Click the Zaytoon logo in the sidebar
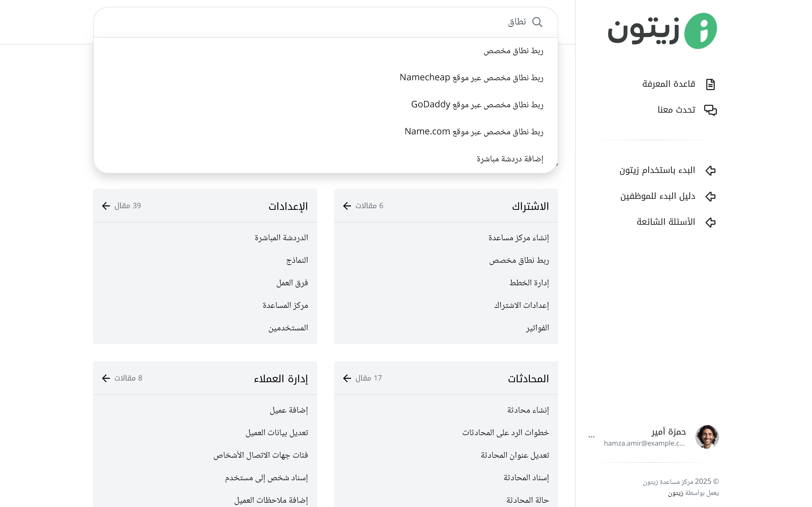 pos(662,31)
